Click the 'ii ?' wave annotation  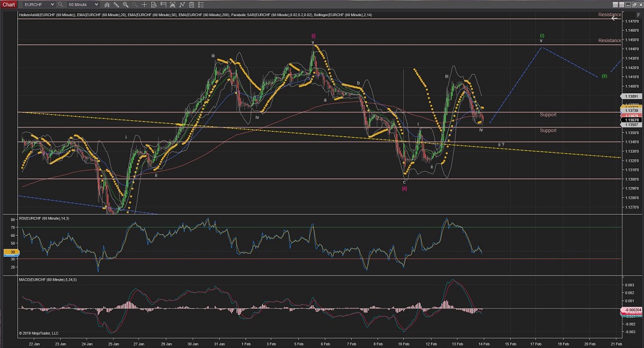[501, 145]
